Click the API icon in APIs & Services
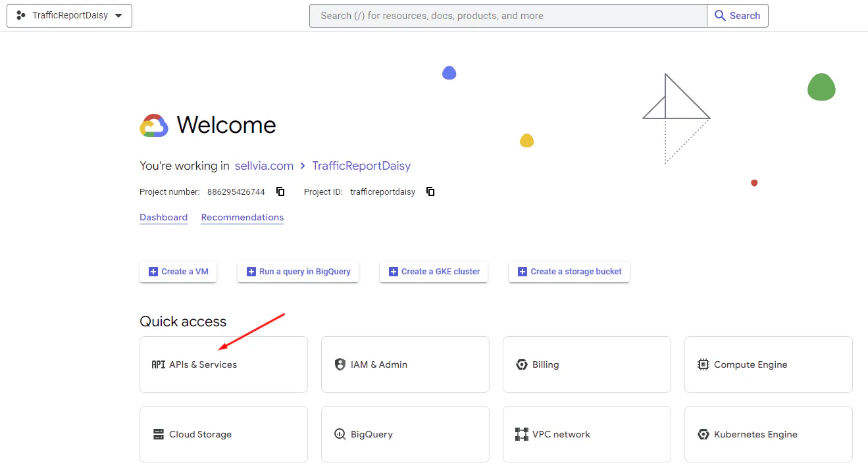Viewport: 868px width, 473px height. click(x=159, y=364)
